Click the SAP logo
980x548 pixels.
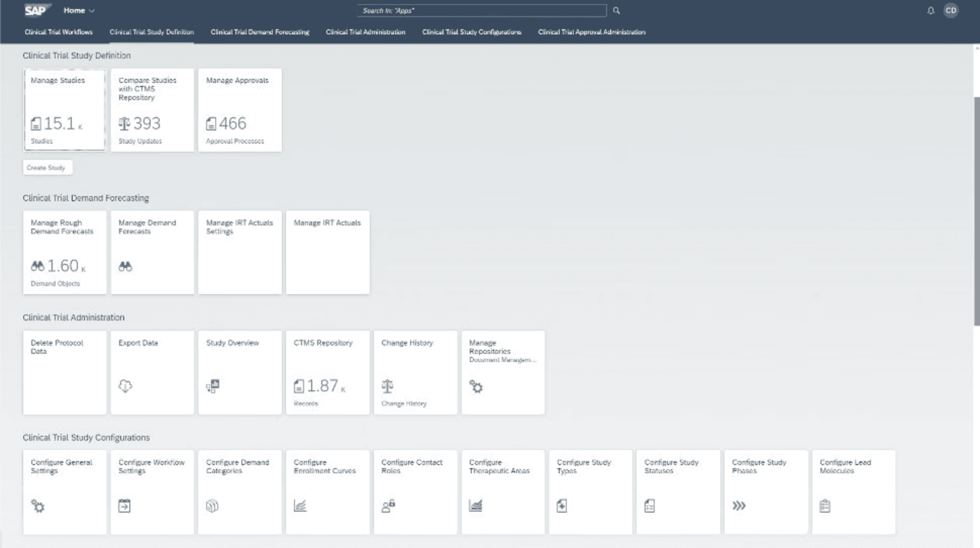[36, 10]
